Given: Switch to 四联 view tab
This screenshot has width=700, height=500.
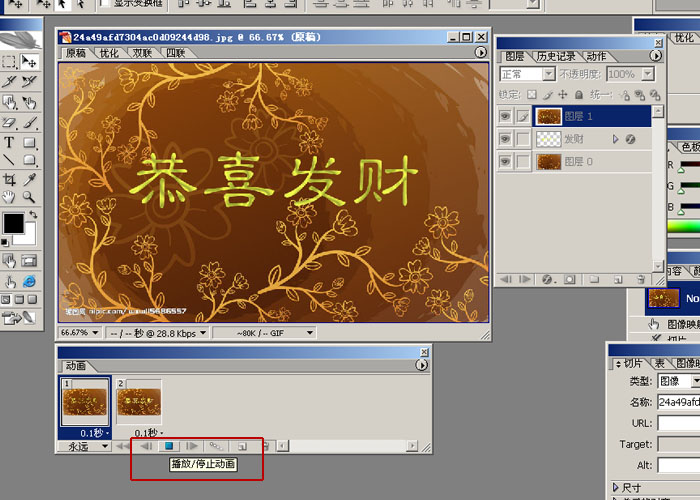Looking at the screenshot, I should 175,53.
